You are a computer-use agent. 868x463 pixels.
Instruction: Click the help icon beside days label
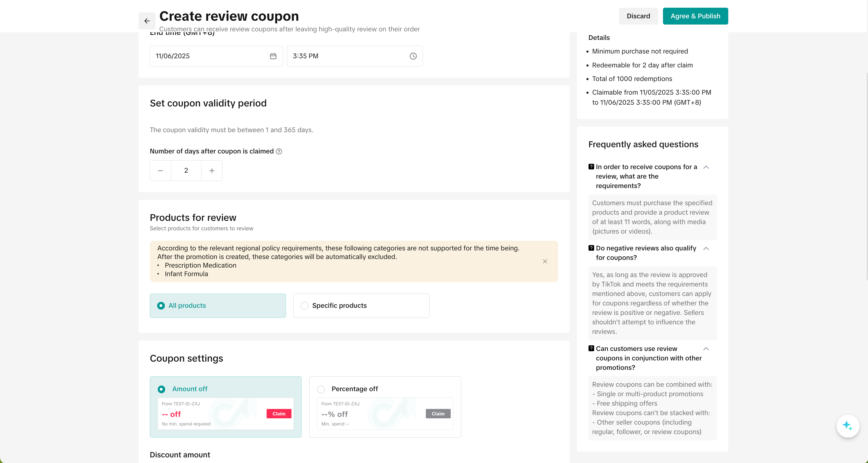click(x=279, y=151)
